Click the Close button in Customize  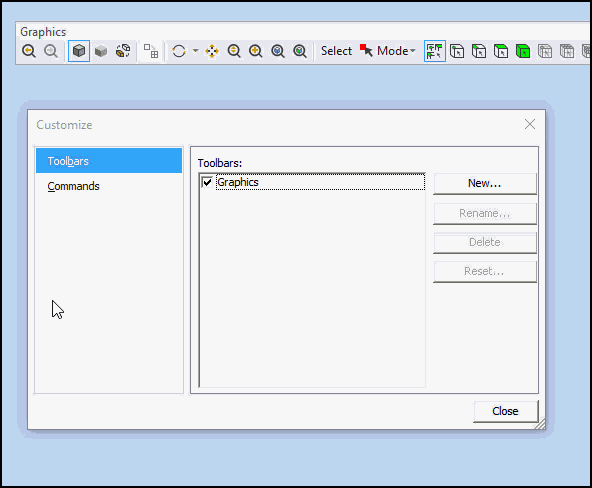[x=506, y=411]
